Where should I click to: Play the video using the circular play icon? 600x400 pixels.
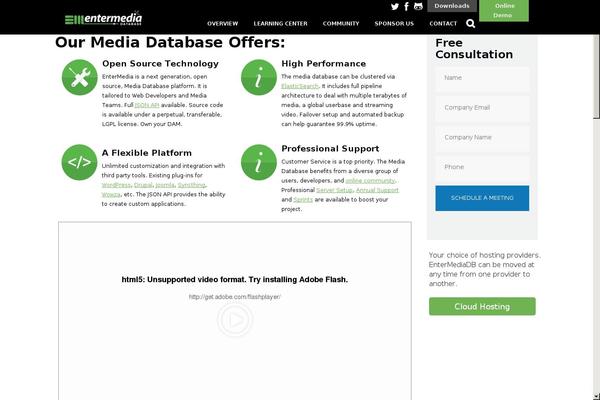pyautogui.click(x=235, y=320)
